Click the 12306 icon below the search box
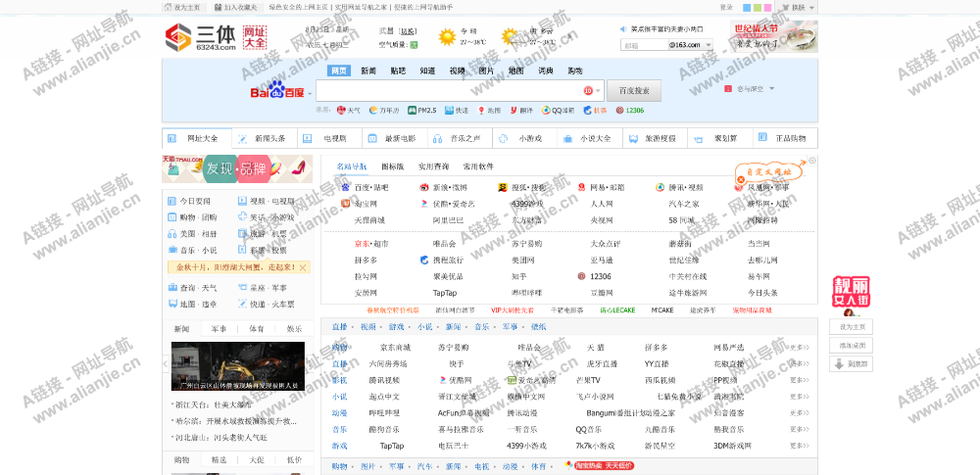980x475 pixels. [619, 110]
